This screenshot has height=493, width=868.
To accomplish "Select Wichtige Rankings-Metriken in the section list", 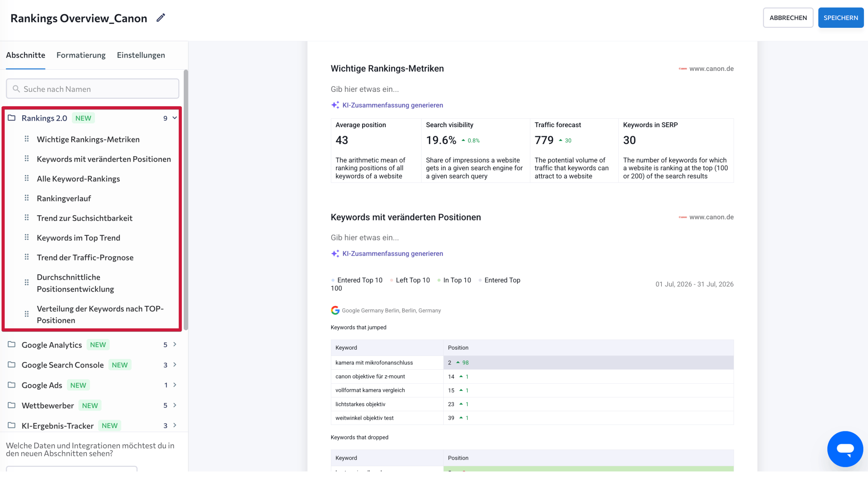I will click(x=88, y=139).
